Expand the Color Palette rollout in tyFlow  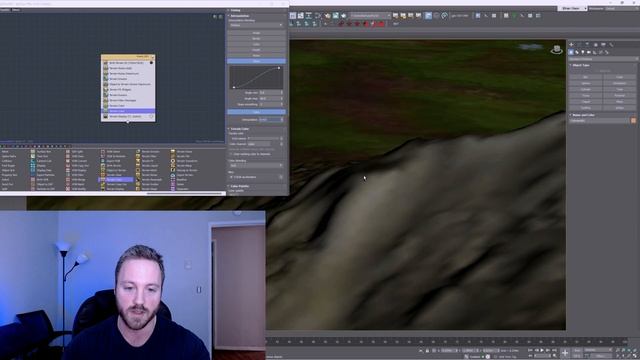(240, 186)
